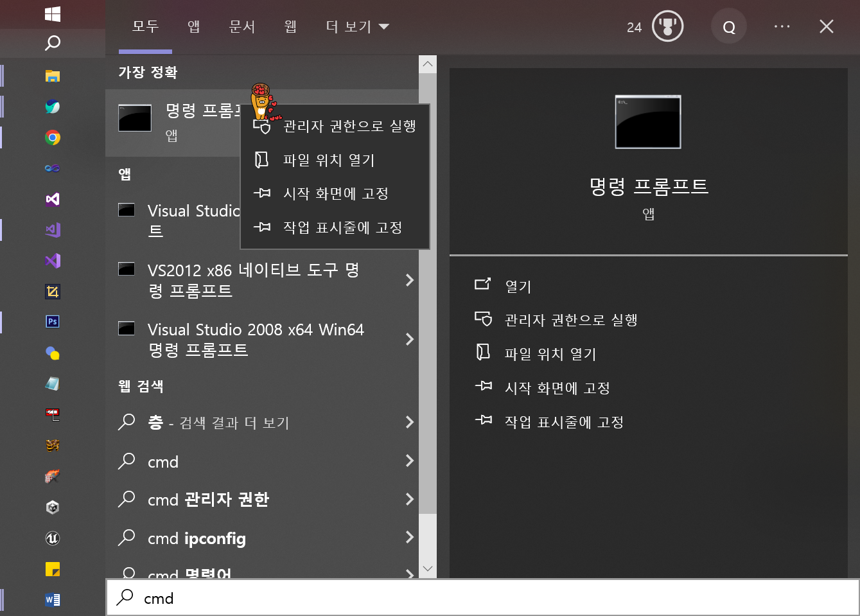Click 시작 화면에 고정 in the right details pane
Image resolution: width=860 pixels, height=616 pixels.
(x=557, y=388)
